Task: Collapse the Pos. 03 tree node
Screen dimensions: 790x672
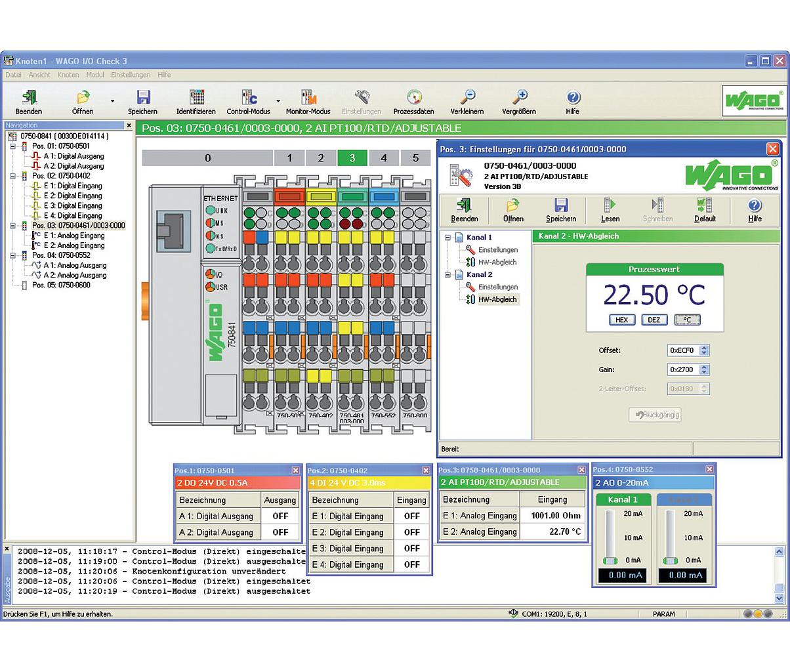Action: [12, 226]
